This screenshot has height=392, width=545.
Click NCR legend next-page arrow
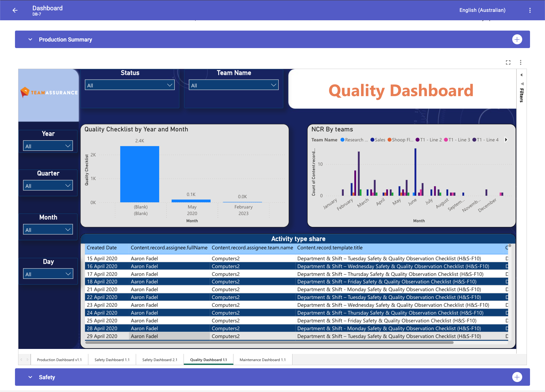[x=506, y=140]
